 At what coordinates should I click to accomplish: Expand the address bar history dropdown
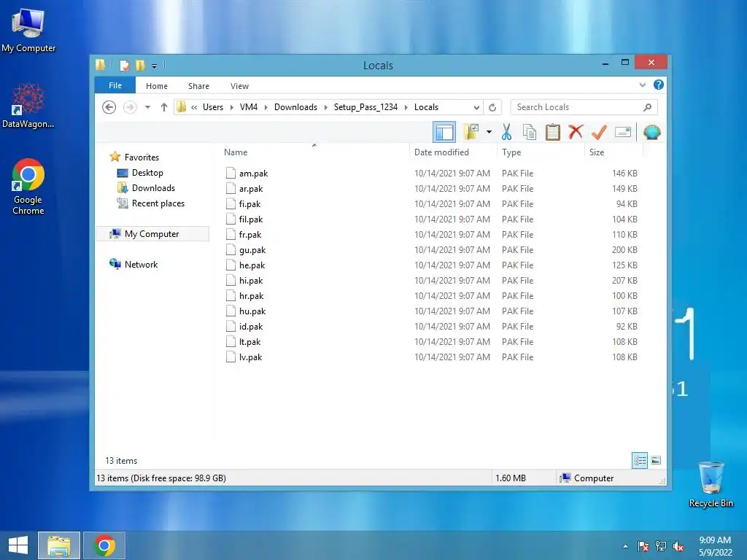tap(476, 107)
